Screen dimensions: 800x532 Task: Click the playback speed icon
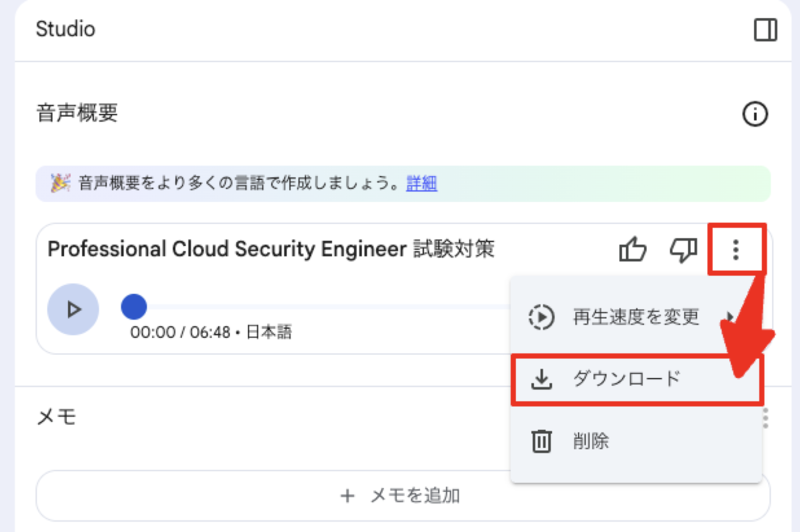coord(541,317)
